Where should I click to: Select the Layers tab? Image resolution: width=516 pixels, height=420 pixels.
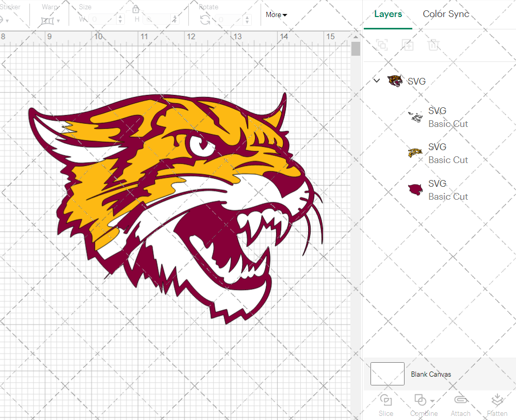(388, 14)
